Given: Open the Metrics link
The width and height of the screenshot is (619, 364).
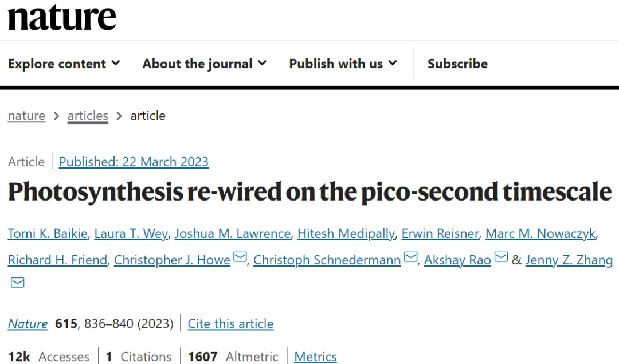Looking at the screenshot, I should [x=315, y=357].
